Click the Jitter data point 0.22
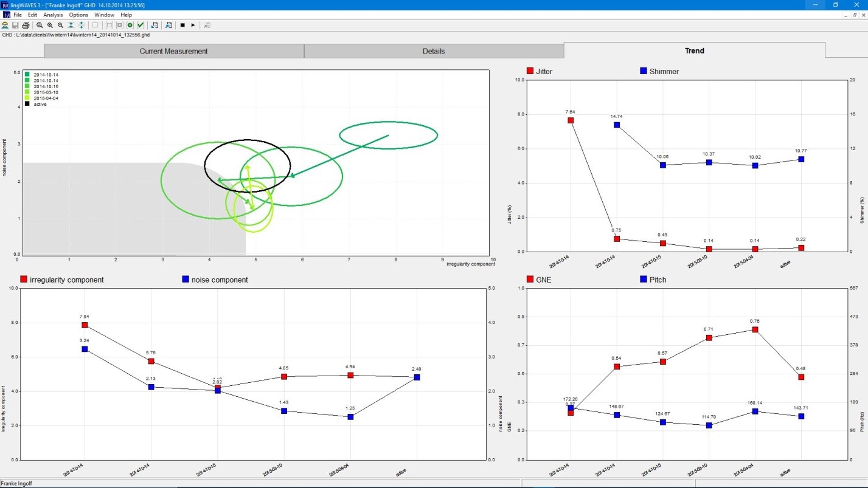This screenshot has height=488, width=868. (x=801, y=248)
